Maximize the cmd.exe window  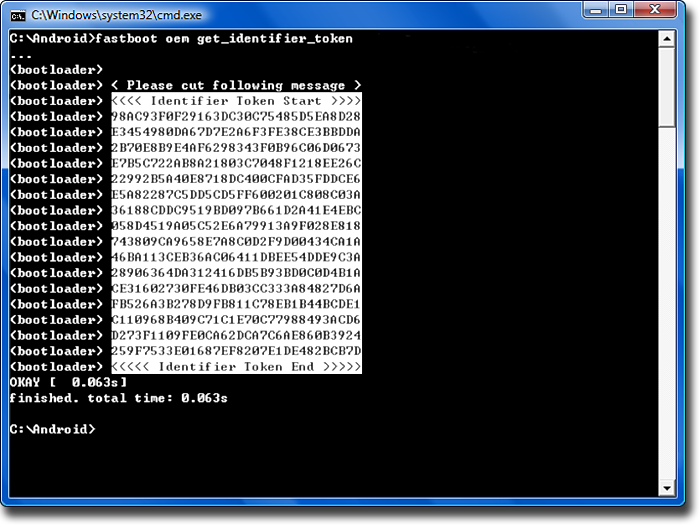pyautogui.click(x=620, y=13)
